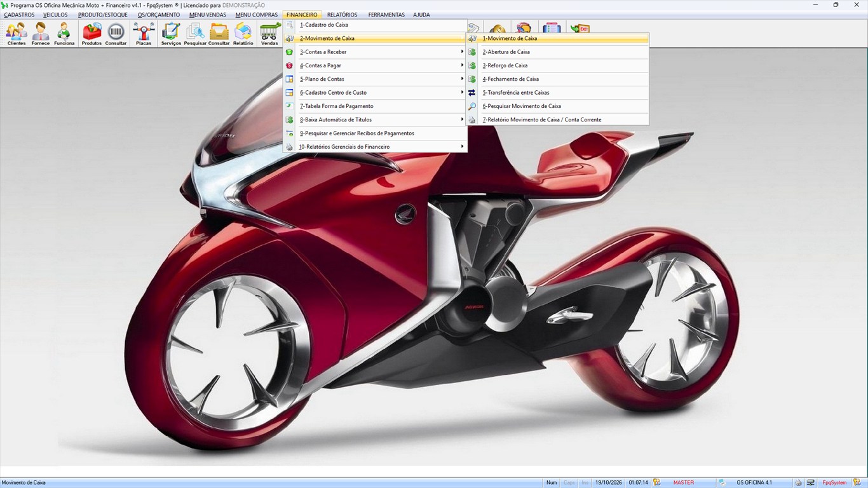Open the VEICULOS menu
The width and height of the screenshot is (868, 488).
click(55, 15)
